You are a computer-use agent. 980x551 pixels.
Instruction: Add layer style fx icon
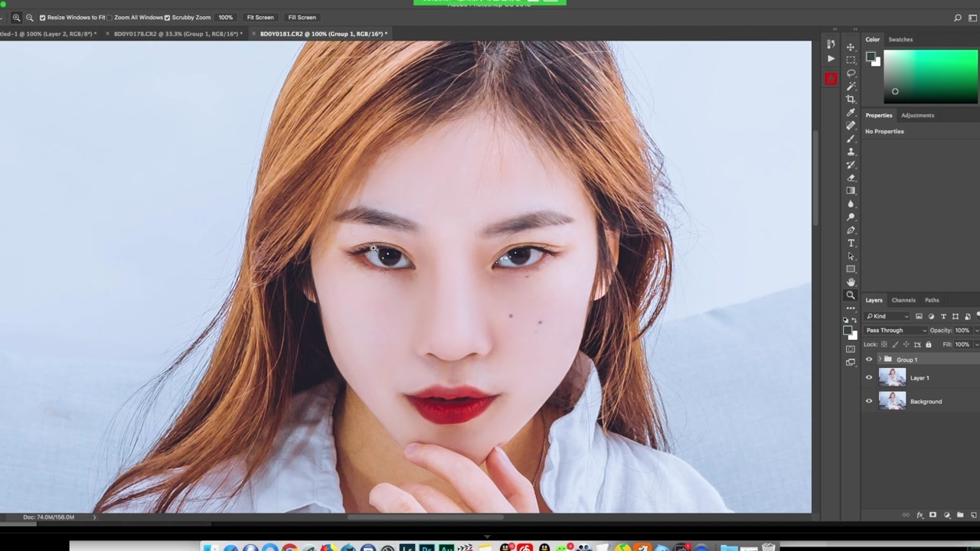[920, 515]
